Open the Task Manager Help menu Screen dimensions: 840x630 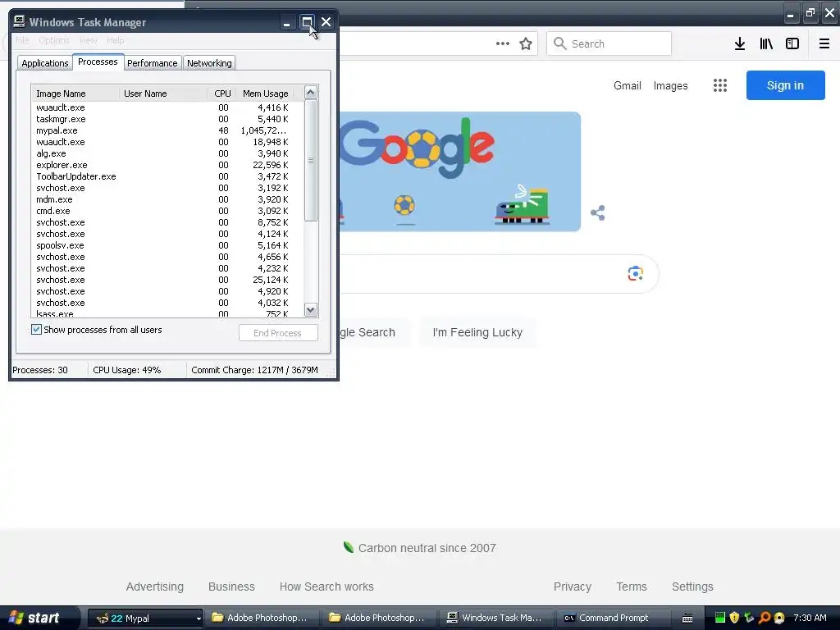coord(115,40)
